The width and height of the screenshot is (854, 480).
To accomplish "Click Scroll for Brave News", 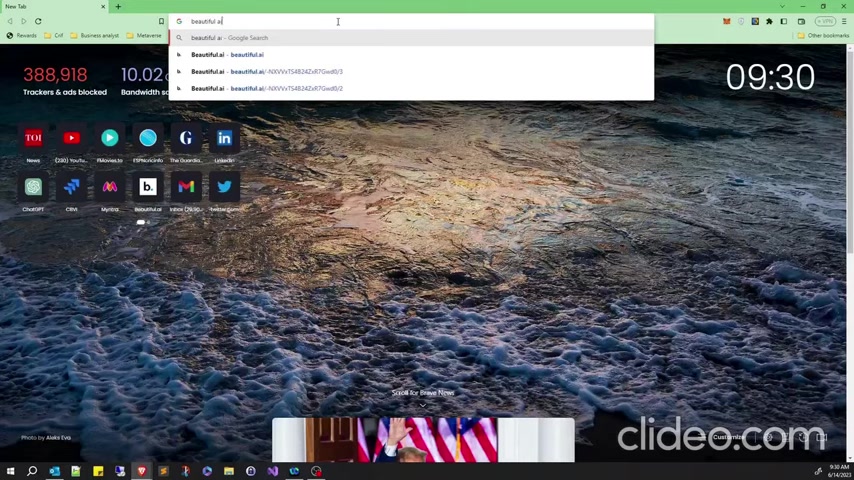I will click(x=423, y=393).
